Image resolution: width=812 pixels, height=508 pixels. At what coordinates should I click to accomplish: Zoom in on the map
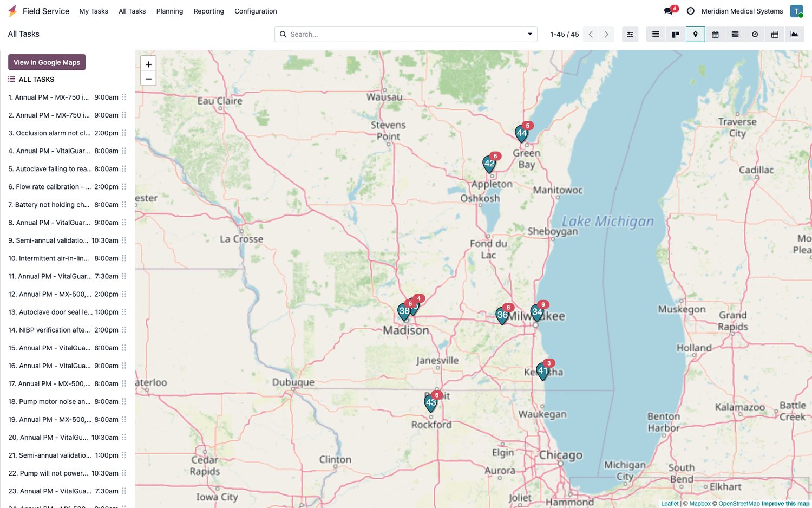click(x=148, y=64)
